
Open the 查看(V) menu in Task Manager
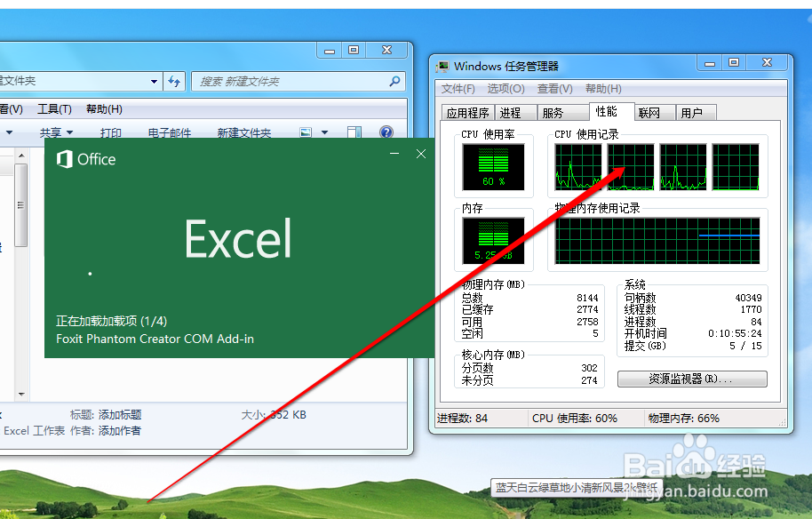(554, 89)
